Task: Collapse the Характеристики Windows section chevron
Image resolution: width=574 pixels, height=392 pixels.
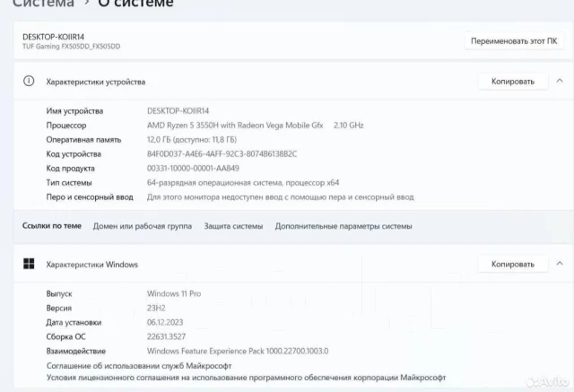Action: (560, 264)
